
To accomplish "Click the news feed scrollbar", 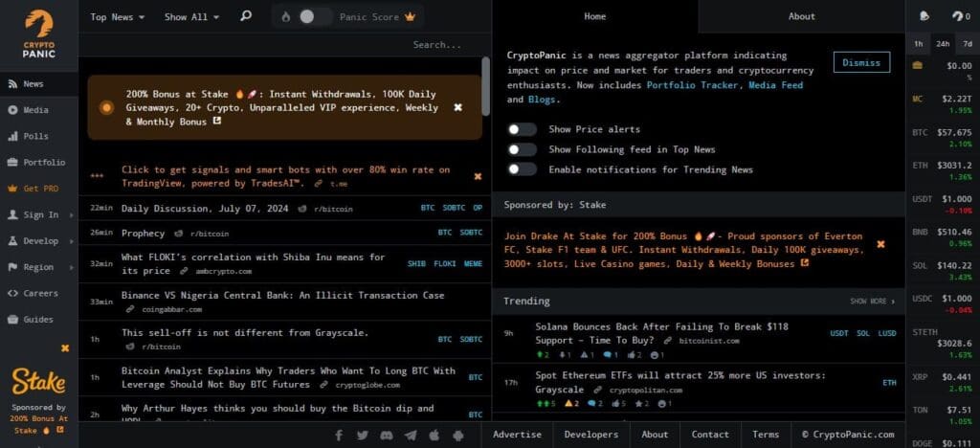I will (485, 85).
